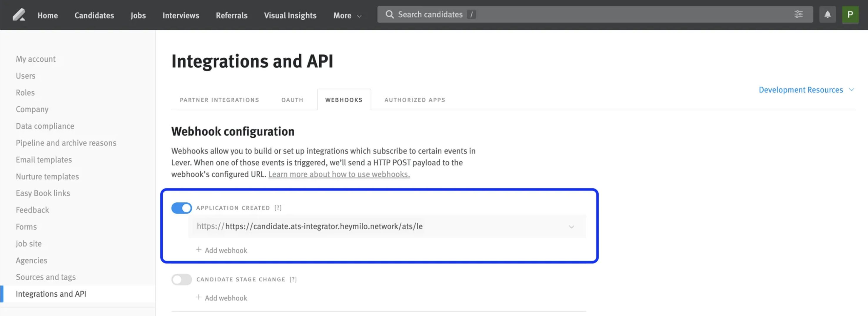Open Candidates in the top navigation

click(x=94, y=16)
